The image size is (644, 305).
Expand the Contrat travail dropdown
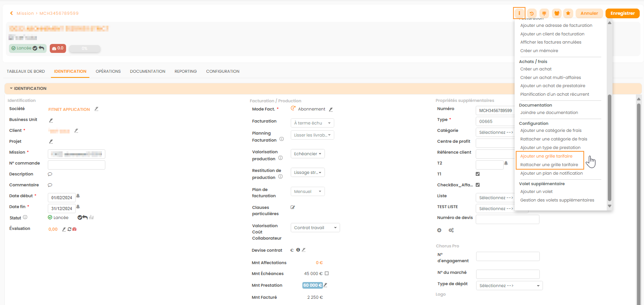coord(315,228)
